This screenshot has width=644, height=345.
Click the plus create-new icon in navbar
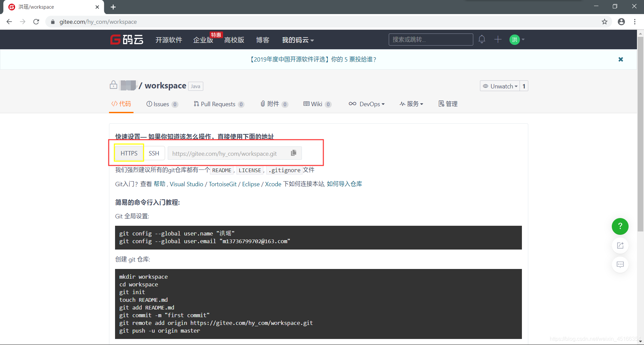[498, 39]
